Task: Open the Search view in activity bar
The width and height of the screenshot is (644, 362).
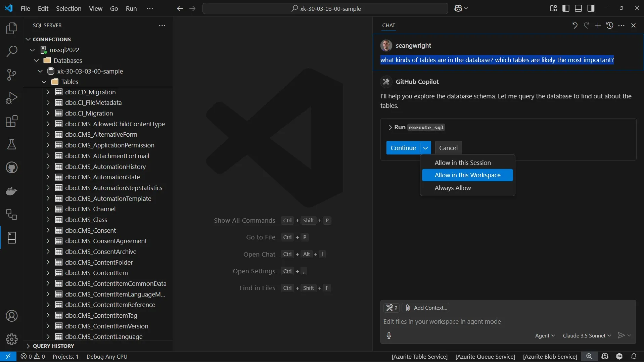Action: coord(12,51)
